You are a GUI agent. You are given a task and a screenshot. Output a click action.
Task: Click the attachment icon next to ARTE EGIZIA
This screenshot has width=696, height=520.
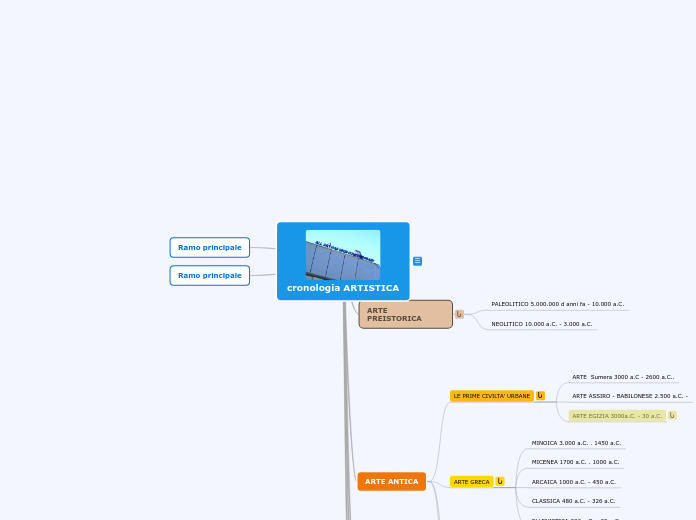[672, 415]
